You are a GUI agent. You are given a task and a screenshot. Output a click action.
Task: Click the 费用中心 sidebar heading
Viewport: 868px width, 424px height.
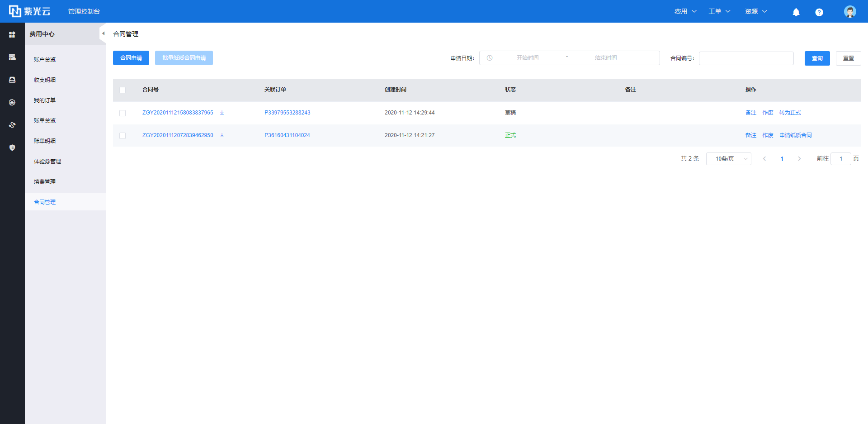pyautogui.click(x=42, y=34)
